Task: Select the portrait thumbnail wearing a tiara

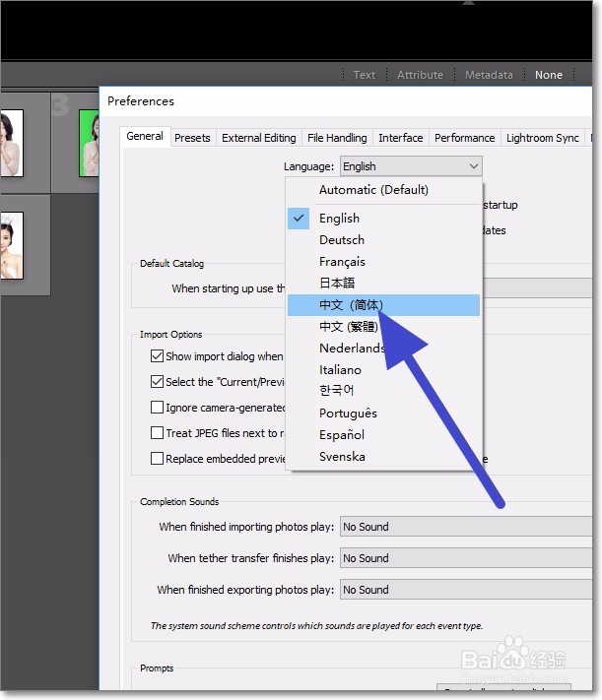Action: tap(12, 245)
